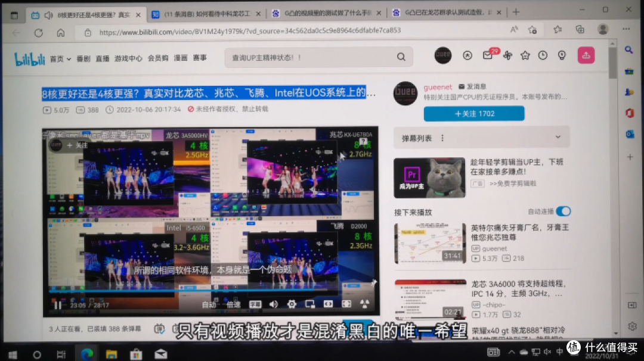This screenshot has width=644, height=361.
Task: Enable picture-in-picture mode in player
Action: [309, 304]
